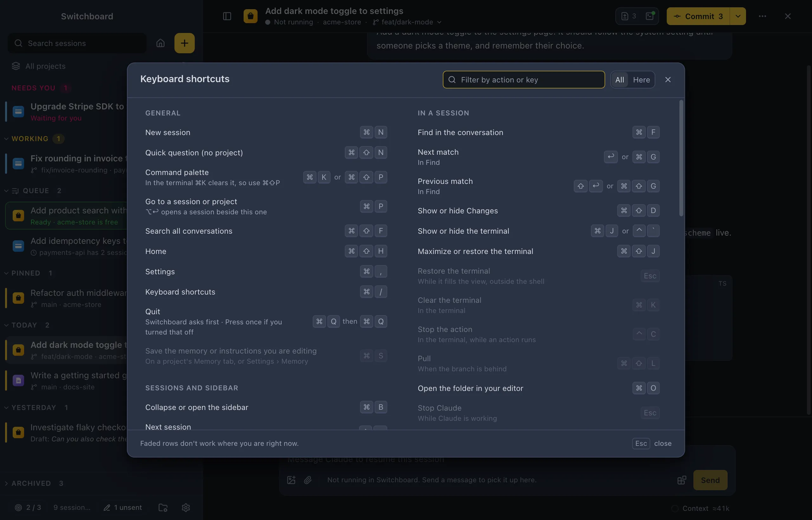Click the home icon beside session search
The height and width of the screenshot is (520, 812).
pos(160,43)
